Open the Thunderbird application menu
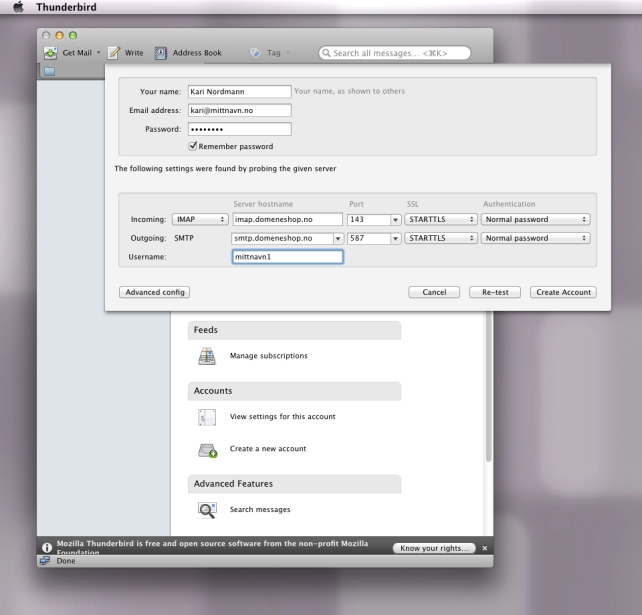Image resolution: width=642 pixels, height=615 pixels. (66, 7)
